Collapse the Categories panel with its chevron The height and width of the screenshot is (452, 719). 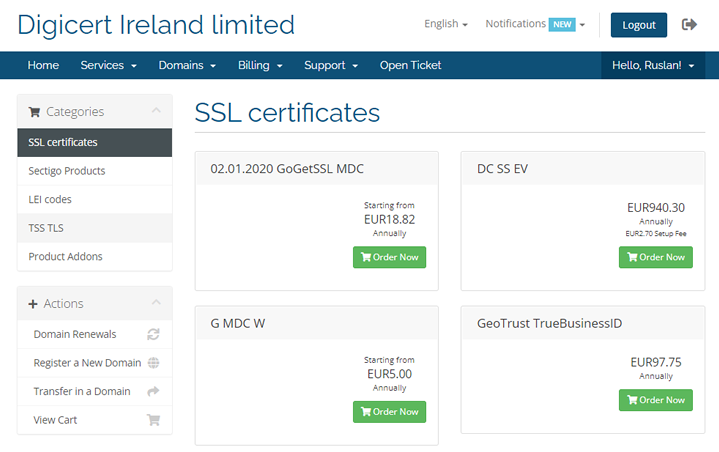[x=156, y=110]
